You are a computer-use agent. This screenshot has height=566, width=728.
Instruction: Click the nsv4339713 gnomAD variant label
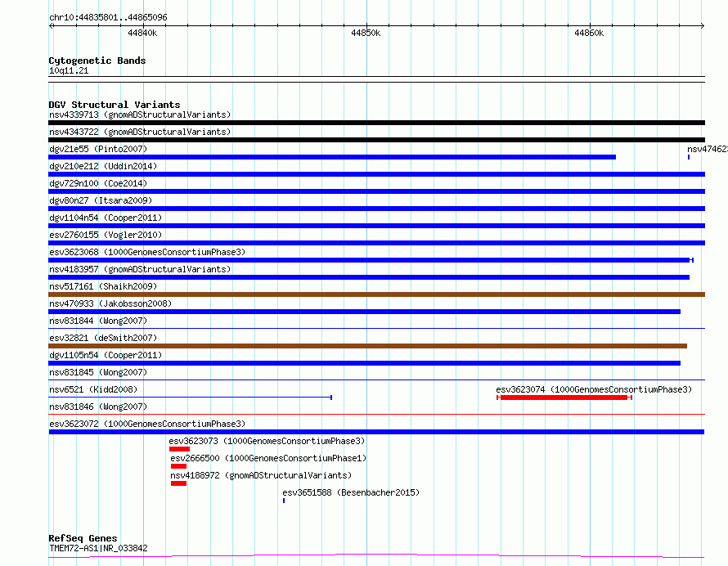tap(140, 115)
